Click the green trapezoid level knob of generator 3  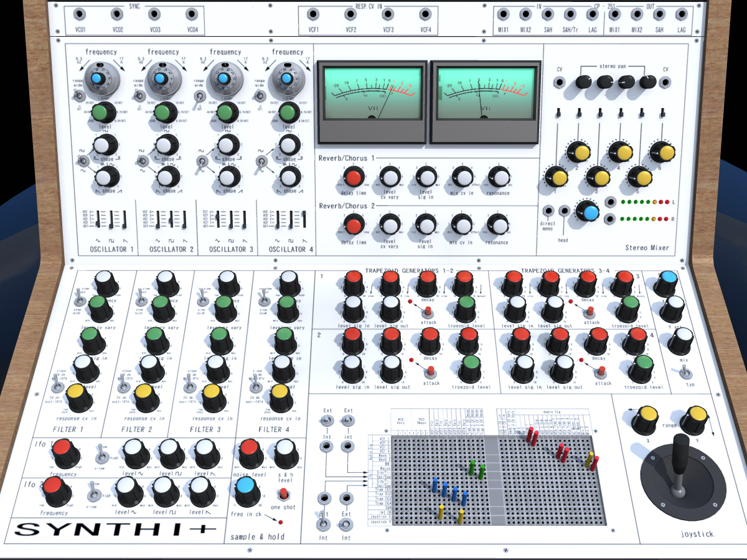pos(629,308)
